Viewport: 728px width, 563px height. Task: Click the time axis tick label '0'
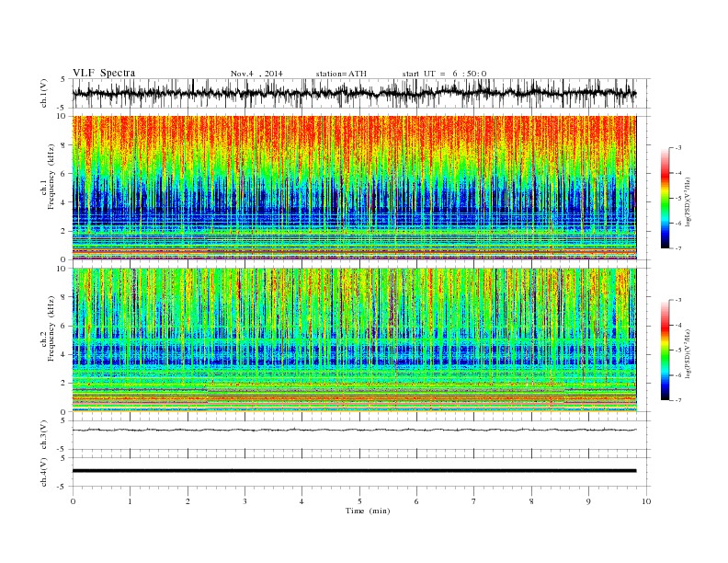(x=73, y=501)
